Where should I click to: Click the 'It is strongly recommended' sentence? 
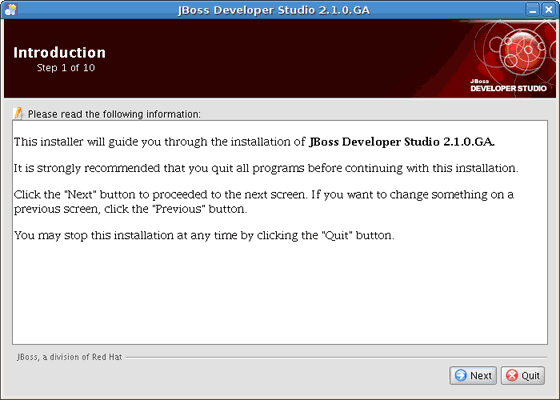tap(266, 168)
